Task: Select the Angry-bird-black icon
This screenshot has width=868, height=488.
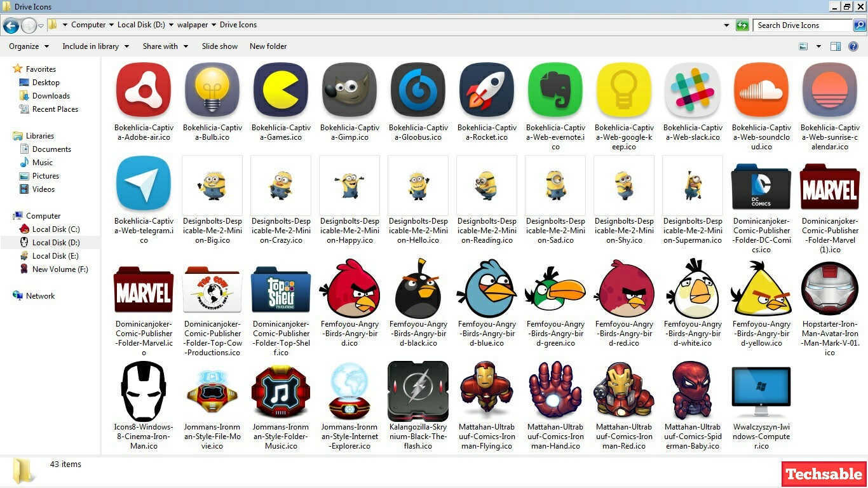Action: point(418,288)
